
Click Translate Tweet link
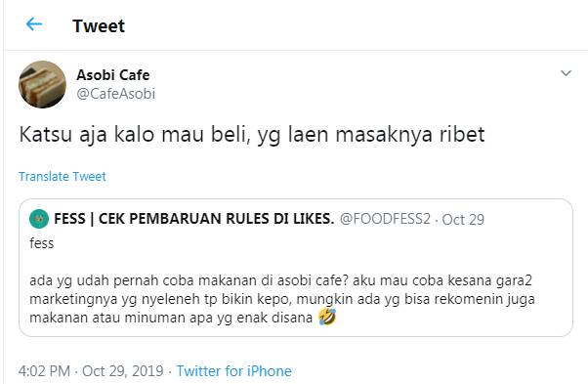[63, 176]
